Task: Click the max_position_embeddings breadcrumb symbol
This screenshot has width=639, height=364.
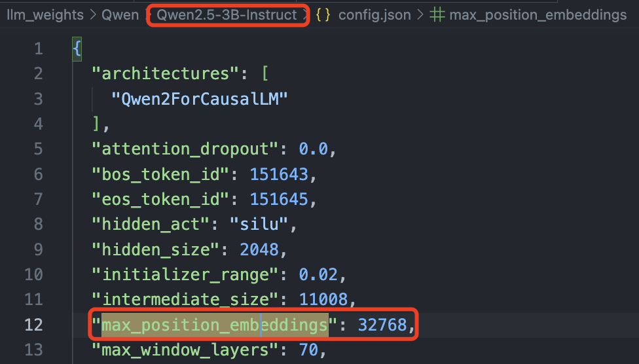Action: click(538, 15)
